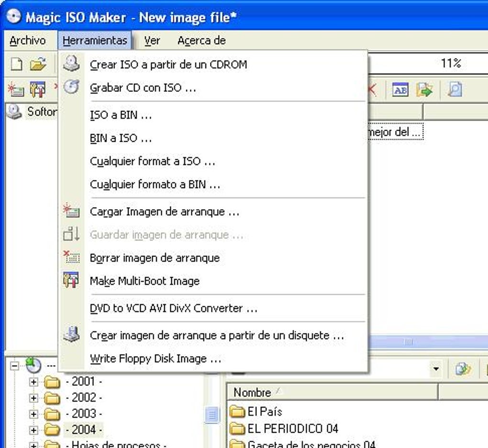This screenshot has width=488, height=448.
Task: Choose Cargar Imagen de arranque
Action: click(213, 212)
